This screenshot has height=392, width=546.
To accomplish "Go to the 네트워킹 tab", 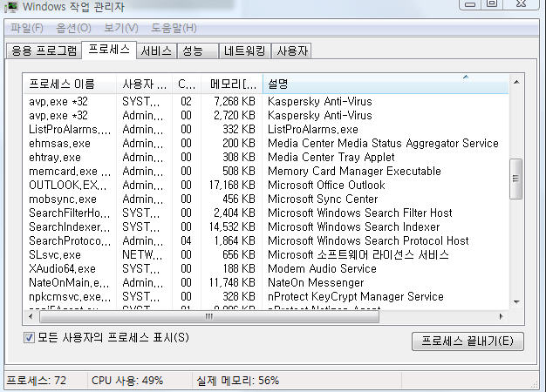I will pos(244,51).
